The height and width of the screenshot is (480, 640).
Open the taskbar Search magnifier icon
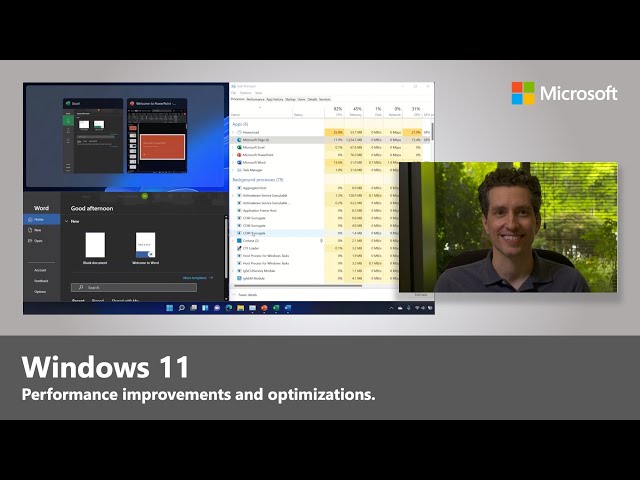pos(182,308)
